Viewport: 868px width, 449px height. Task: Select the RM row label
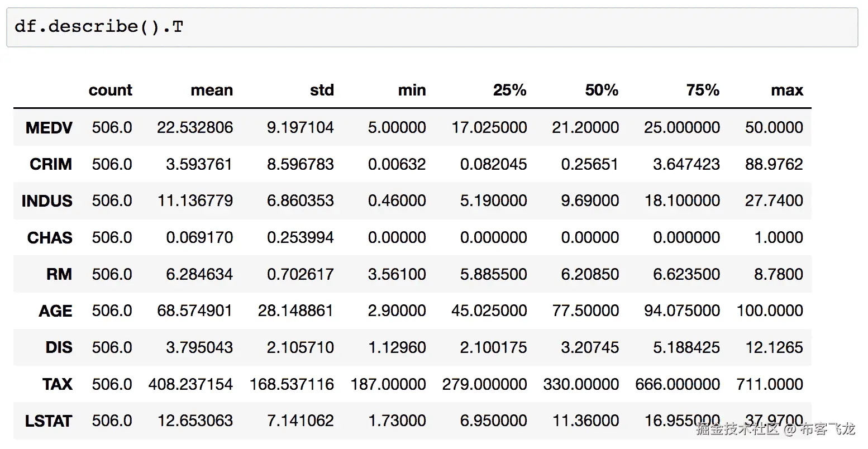click(x=60, y=274)
